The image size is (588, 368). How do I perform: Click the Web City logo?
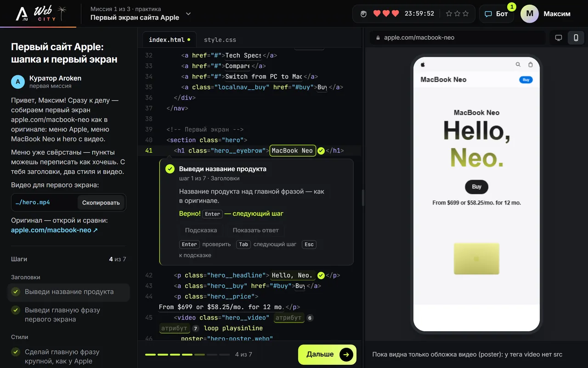tap(40, 14)
